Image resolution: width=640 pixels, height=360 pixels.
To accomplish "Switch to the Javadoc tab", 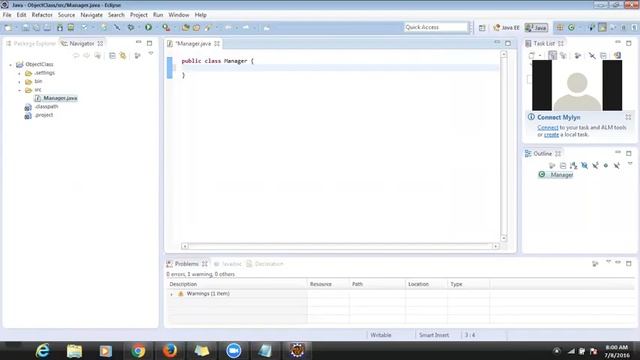I will tap(228, 264).
